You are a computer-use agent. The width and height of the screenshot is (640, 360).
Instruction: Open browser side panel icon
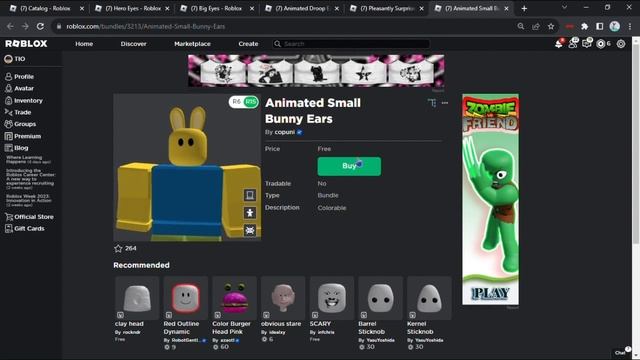(x=600, y=26)
